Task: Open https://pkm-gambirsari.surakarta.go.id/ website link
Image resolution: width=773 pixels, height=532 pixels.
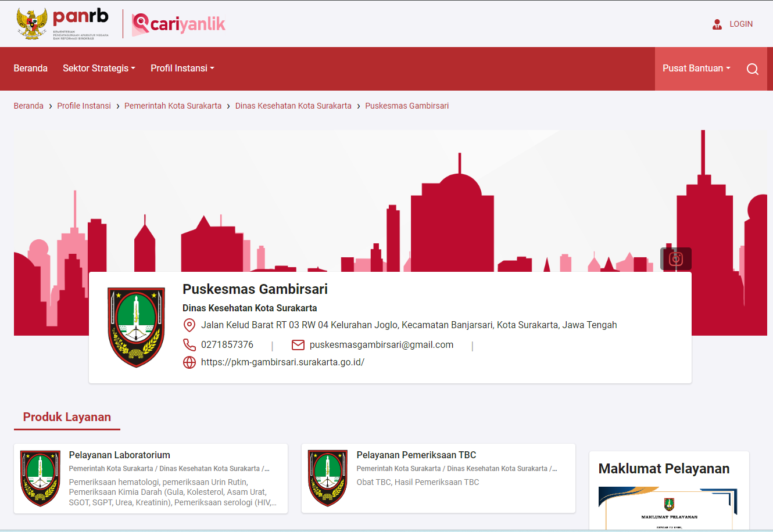Action: point(282,362)
